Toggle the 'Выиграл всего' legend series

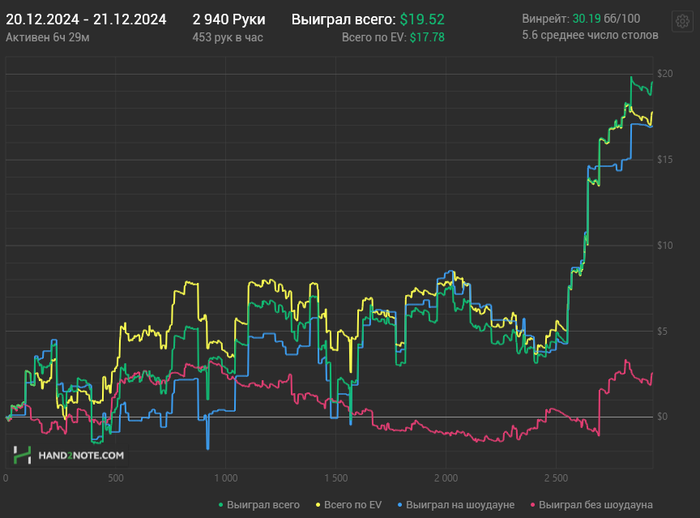pyautogui.click(x=259, y=505)
